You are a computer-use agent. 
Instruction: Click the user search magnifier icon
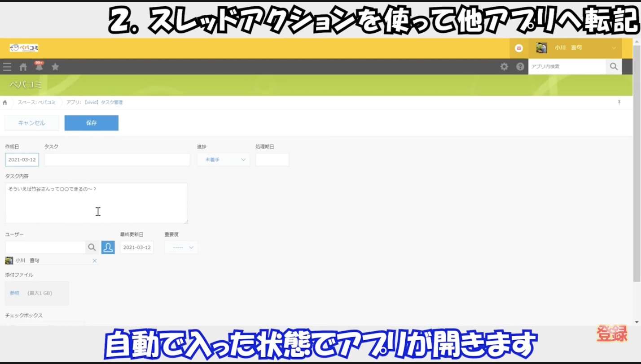tap(92, 247)
